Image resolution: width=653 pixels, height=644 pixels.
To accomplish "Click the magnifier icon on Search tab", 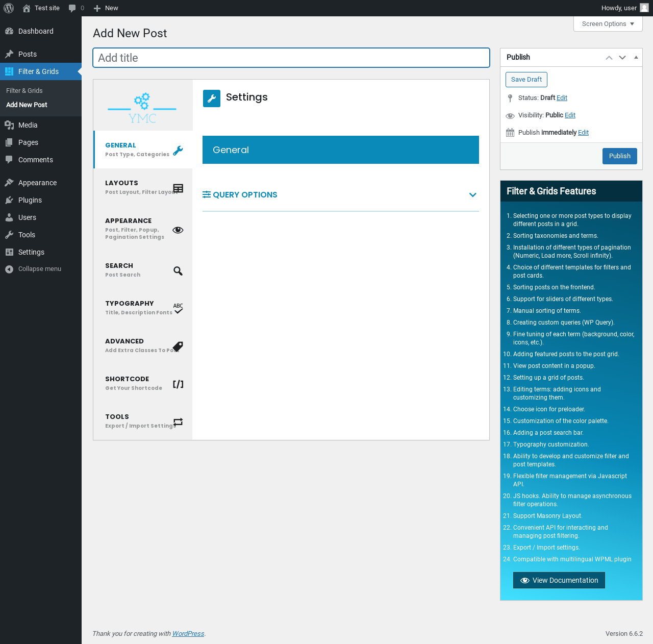I will (x=178, y=270).
